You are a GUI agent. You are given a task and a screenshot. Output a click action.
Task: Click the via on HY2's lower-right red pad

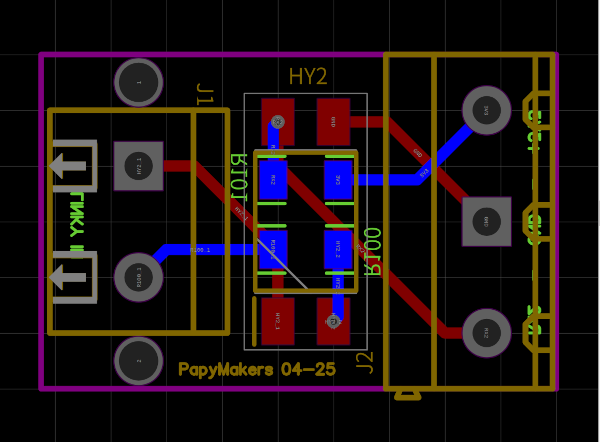click(x=333, y=321)
